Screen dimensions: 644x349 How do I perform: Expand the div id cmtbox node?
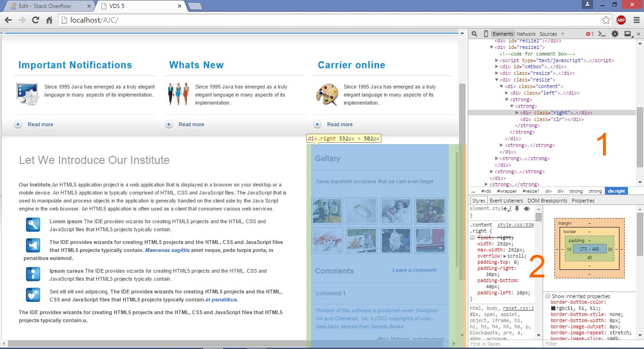(x=496, y=67)
